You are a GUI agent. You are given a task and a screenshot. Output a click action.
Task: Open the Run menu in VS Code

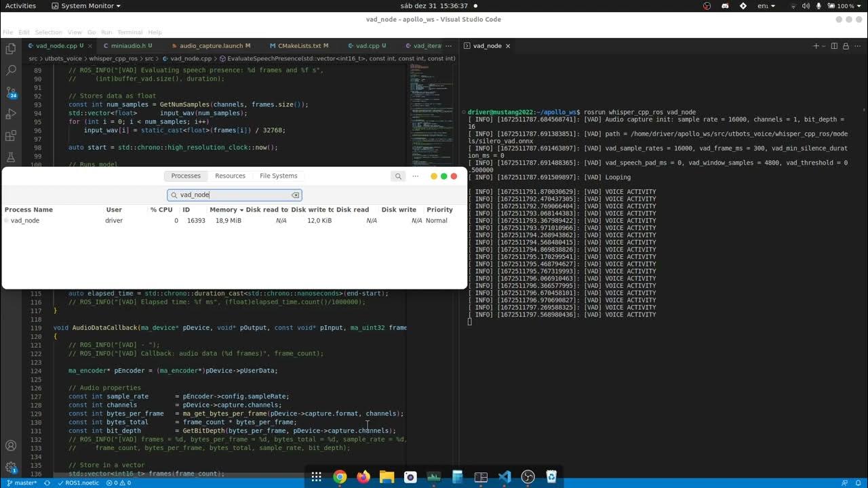click(x=106, y=32)
